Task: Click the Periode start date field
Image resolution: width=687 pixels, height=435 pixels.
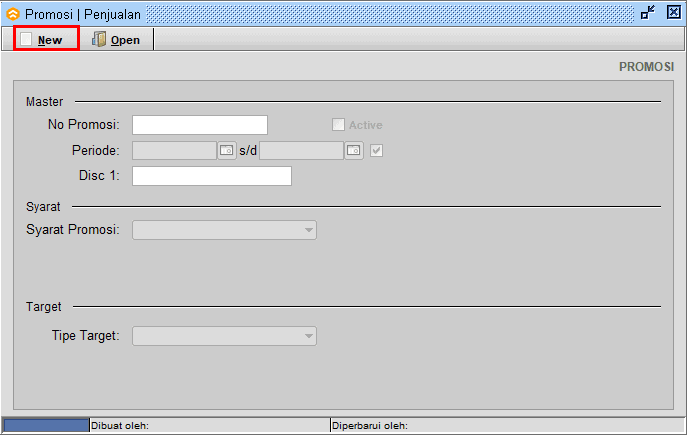Action: [174, 151]
